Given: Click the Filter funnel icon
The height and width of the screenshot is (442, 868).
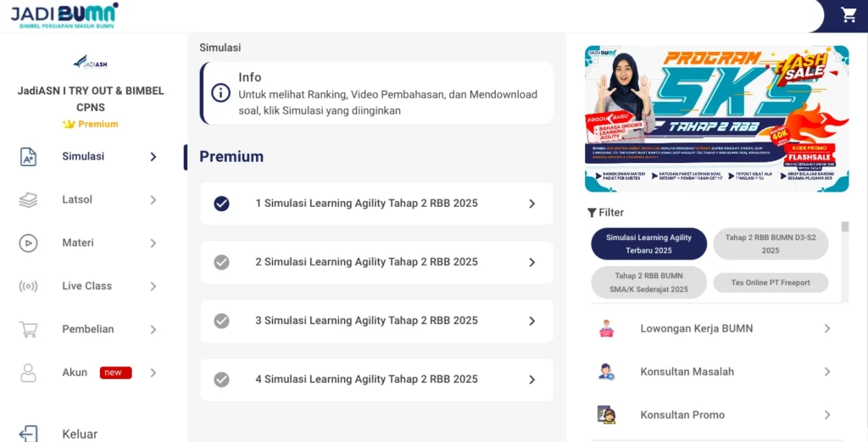Looking at the screenshot, I should pos(592,213).
